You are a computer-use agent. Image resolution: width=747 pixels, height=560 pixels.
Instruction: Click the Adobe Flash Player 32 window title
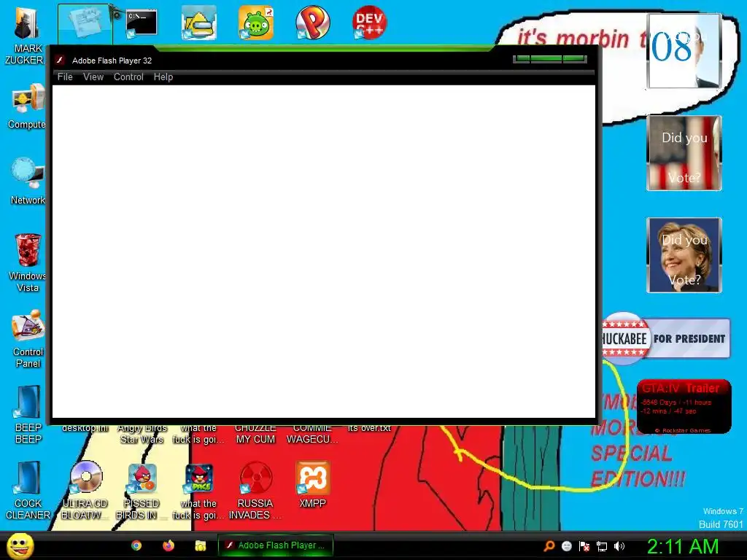coord(112,61)
